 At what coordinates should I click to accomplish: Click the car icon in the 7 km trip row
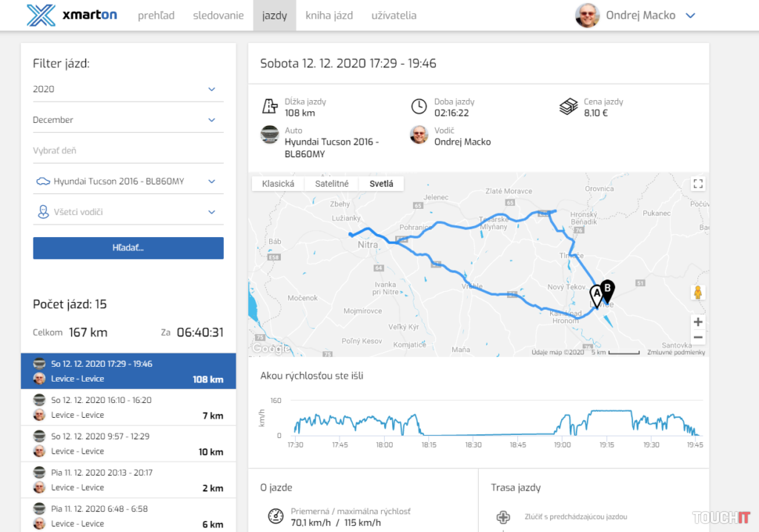pyautogui.click(x=39, y=400)
